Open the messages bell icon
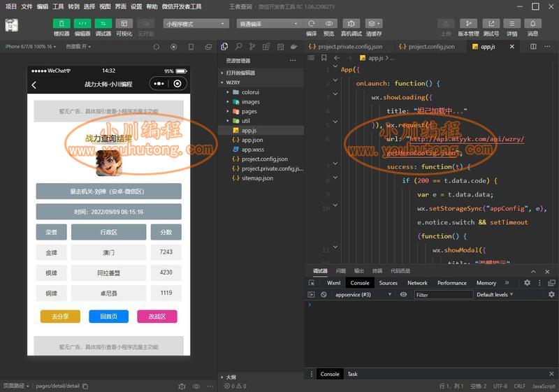 pyautogui.click(x=532, y=24)
